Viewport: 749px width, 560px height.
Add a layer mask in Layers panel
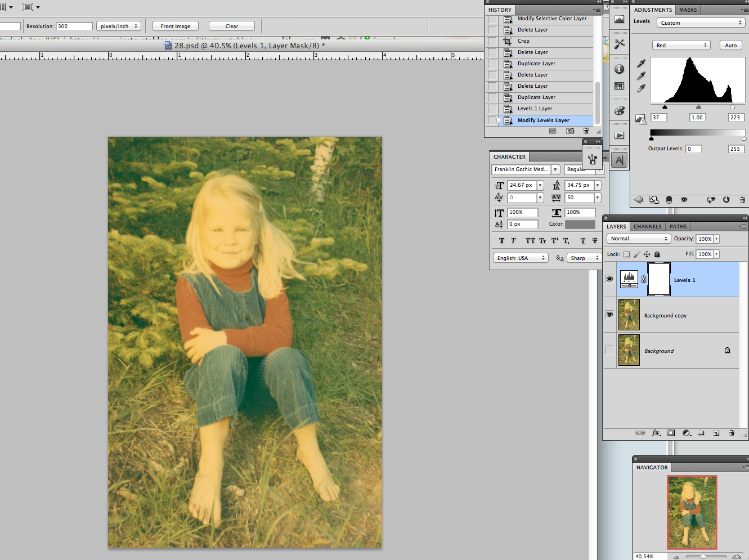click(671, 433)
